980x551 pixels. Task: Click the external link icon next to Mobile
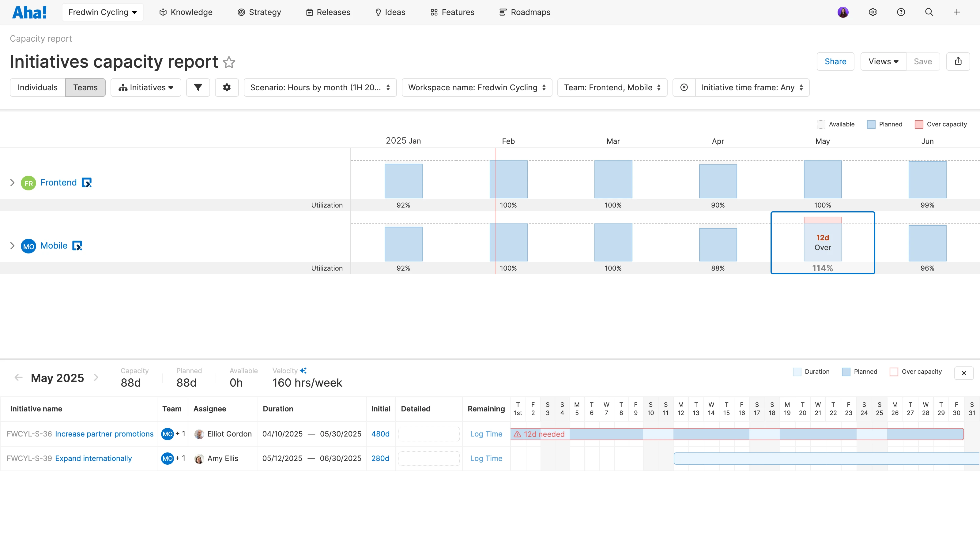[x=77, y=246]
